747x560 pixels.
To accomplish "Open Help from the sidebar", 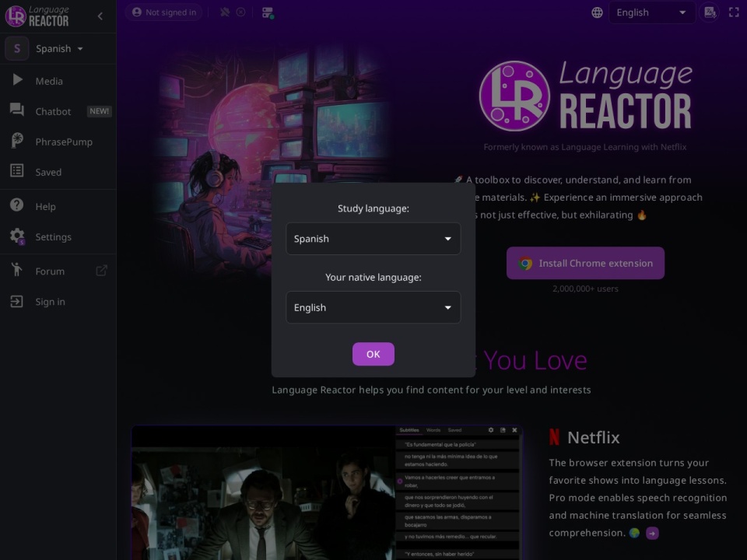I will (58, 207).
